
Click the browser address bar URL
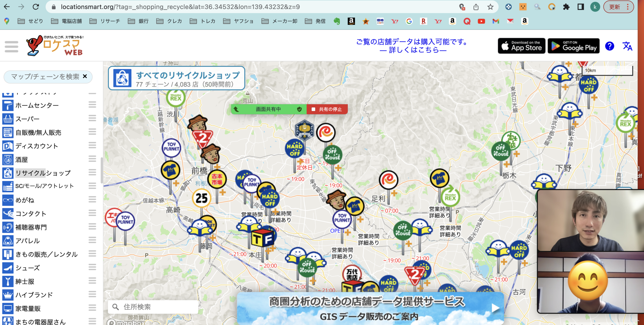coord(180,7)
